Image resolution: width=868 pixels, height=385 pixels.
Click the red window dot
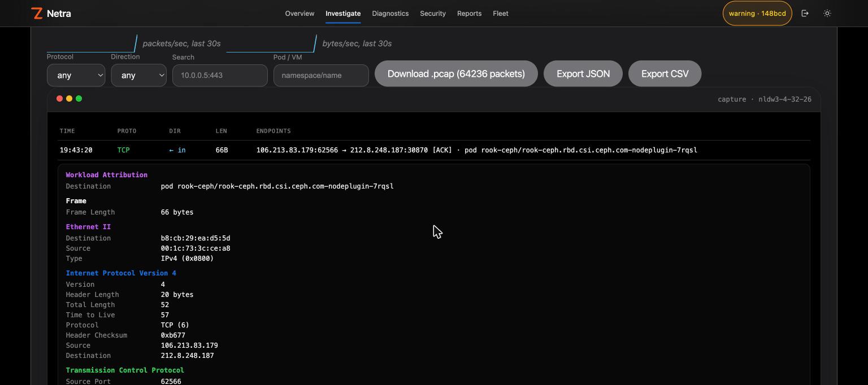pos(59,99)
